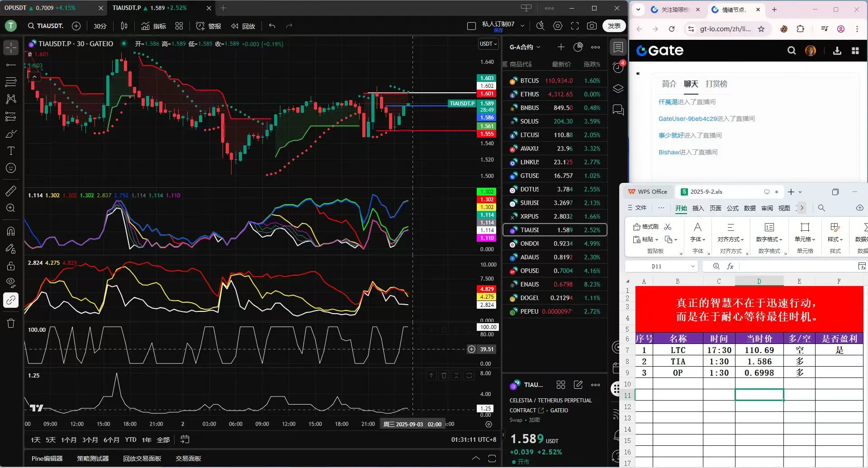Activate the zoom in tool

pos(11,208)
